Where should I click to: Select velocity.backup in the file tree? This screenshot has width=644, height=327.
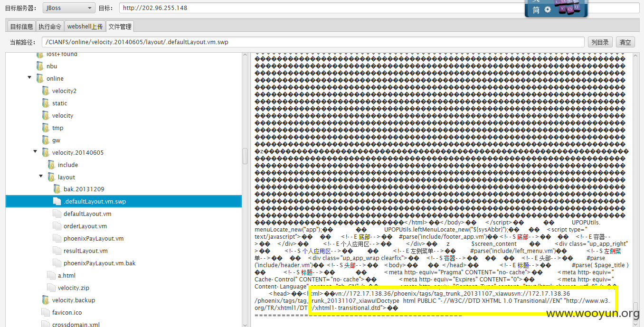pyautogui.click(x=74, y=300)
